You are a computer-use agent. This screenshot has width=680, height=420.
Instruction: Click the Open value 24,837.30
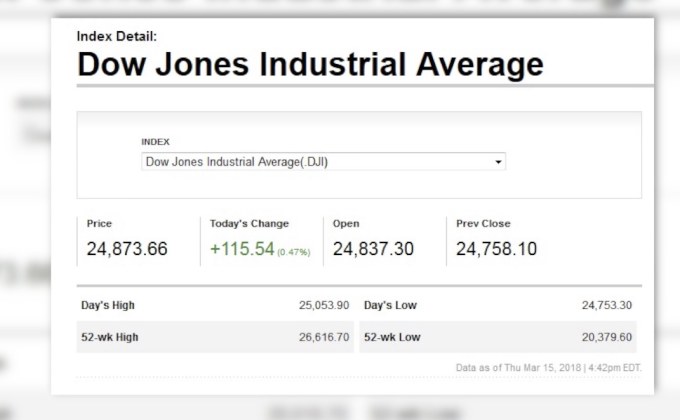pos(373,249)
